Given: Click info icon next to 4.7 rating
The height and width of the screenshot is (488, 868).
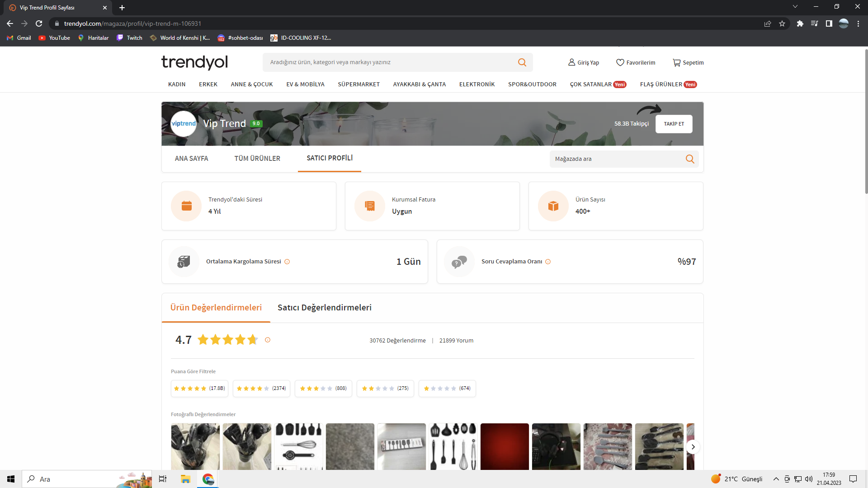Looking at the screenshot, I should [x=268, y=340].
